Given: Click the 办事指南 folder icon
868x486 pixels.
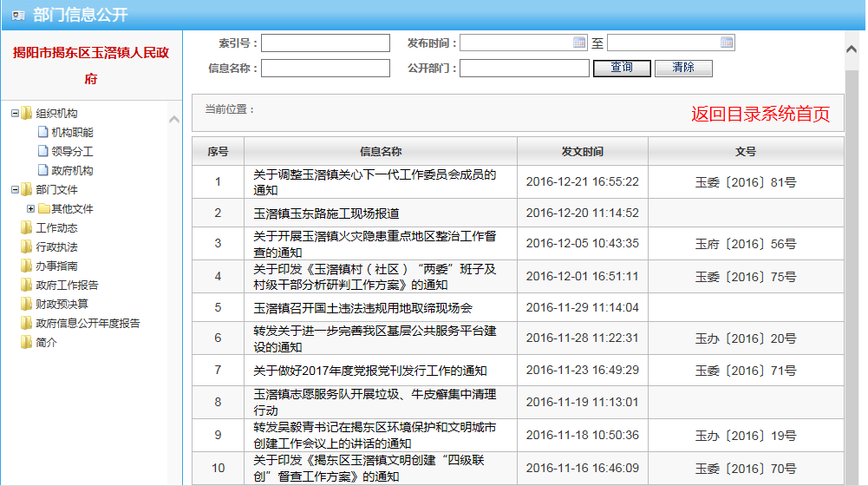Looking at the screenshot, I should point(26,266).
